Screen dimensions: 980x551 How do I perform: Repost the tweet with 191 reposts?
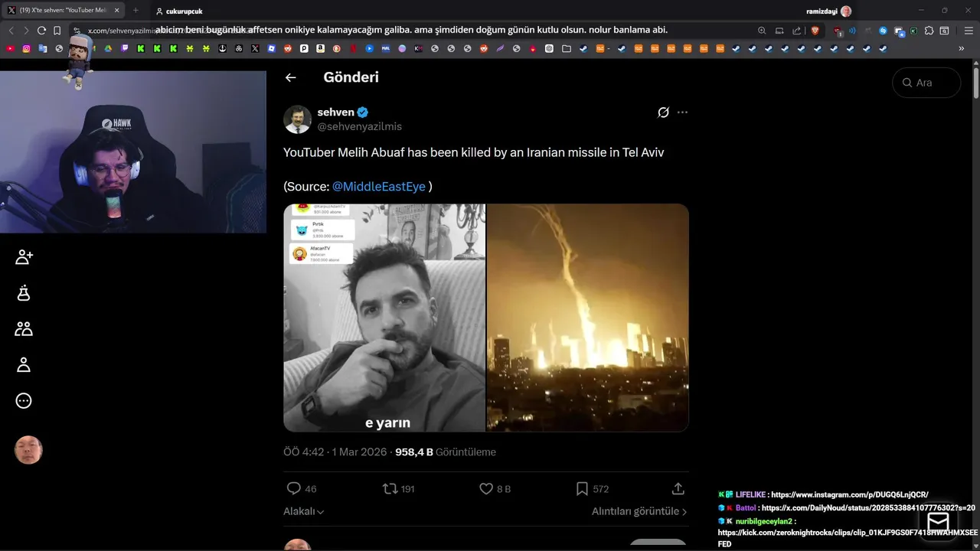[398, 488]
